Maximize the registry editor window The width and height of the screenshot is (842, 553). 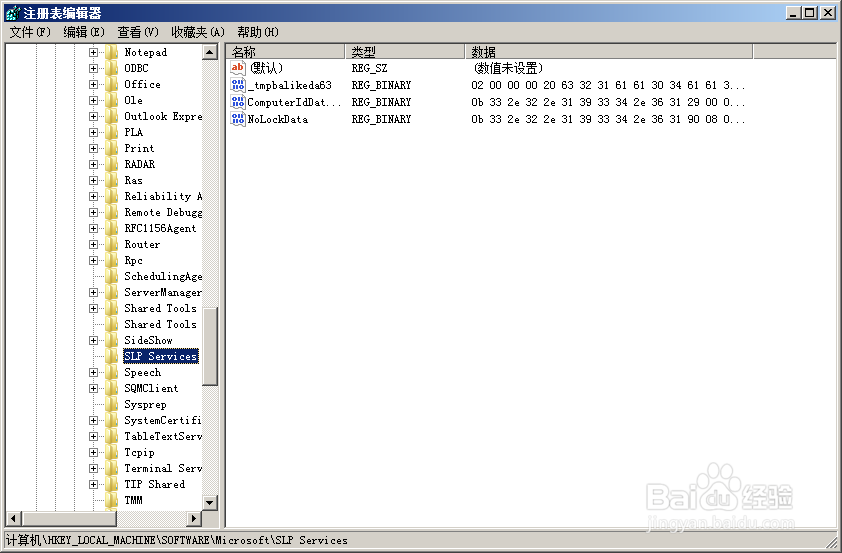click(x=810, y=13)
